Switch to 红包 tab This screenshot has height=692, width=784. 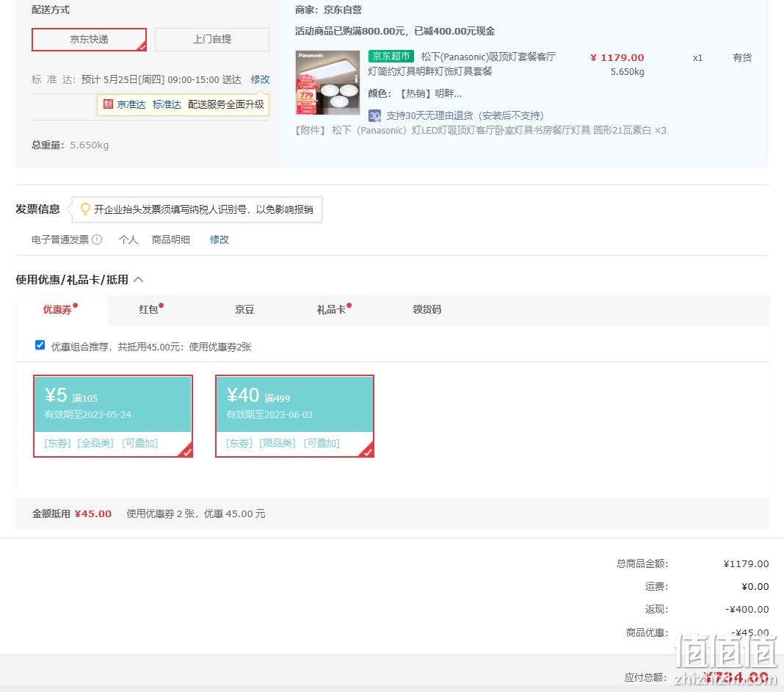point(148,310)
